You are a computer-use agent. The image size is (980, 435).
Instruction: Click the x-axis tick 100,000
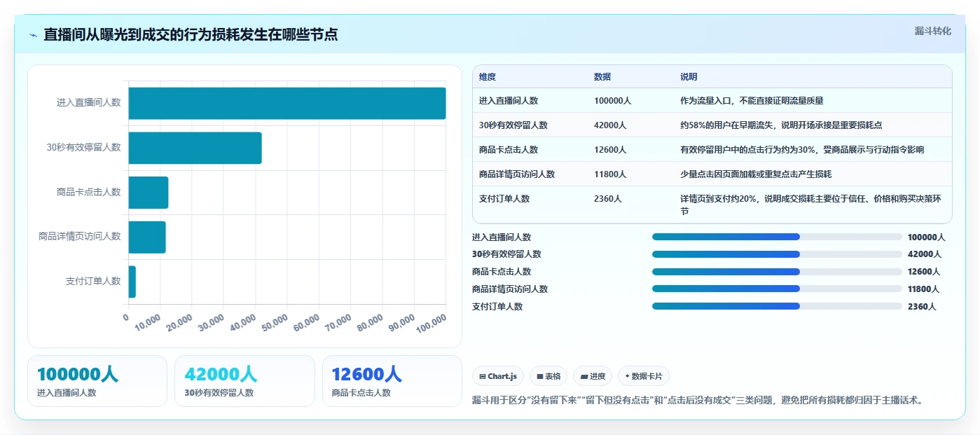[432, 324]
